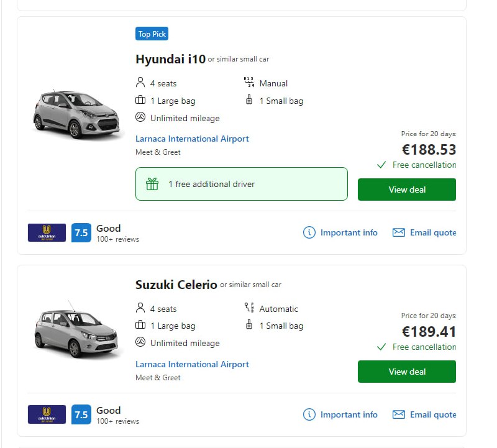497x448 pixels.
Task: Click the autoUnion logo on Hyundai i10 card
Action: 47,232
